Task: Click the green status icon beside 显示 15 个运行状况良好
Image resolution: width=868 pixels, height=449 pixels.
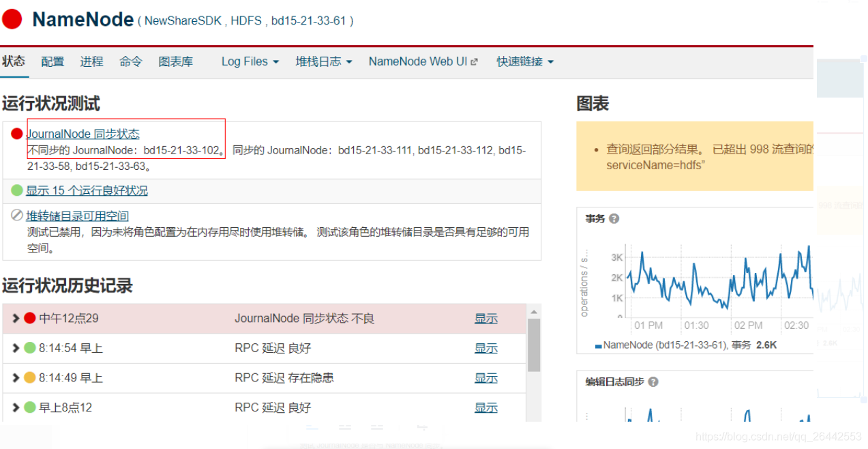Action: coord(16,190)
